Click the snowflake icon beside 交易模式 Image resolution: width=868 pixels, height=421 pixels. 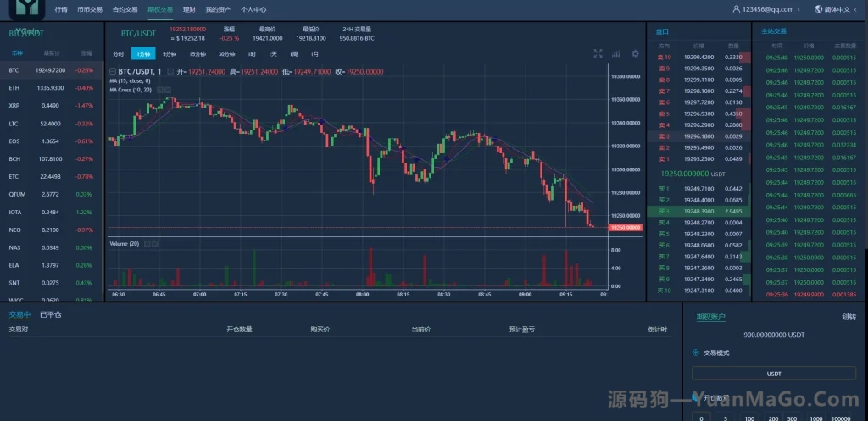(696, 352)
